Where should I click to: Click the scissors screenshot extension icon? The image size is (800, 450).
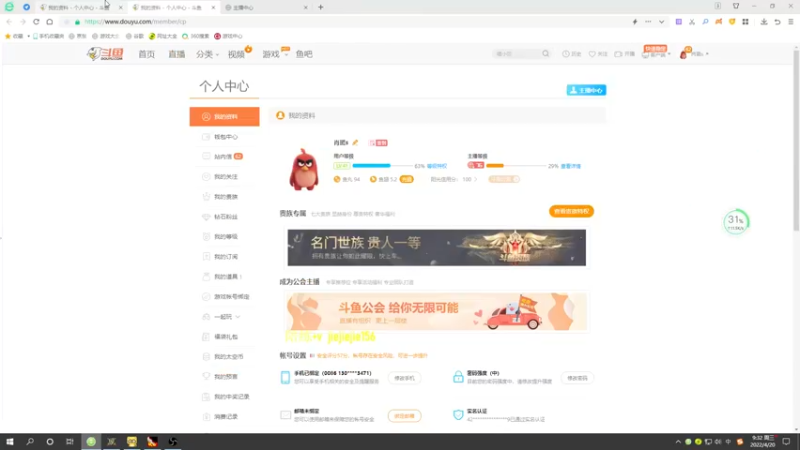[x=692, y=22]
